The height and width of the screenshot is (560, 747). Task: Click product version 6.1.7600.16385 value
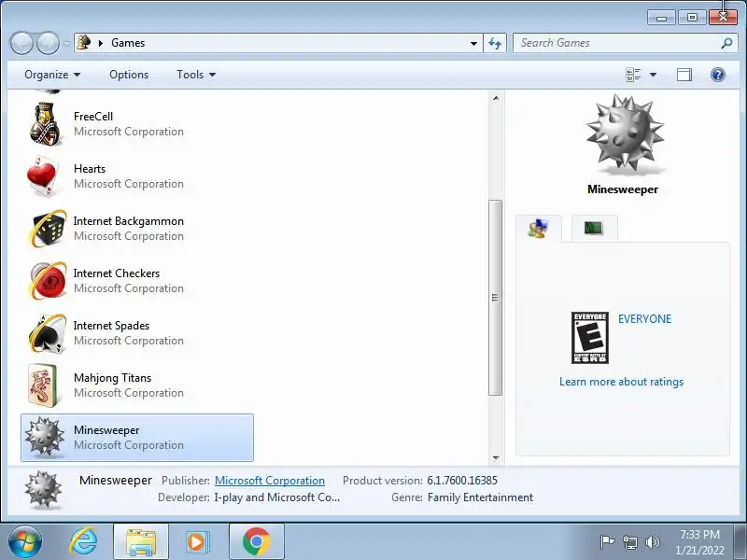click(462, 481)
